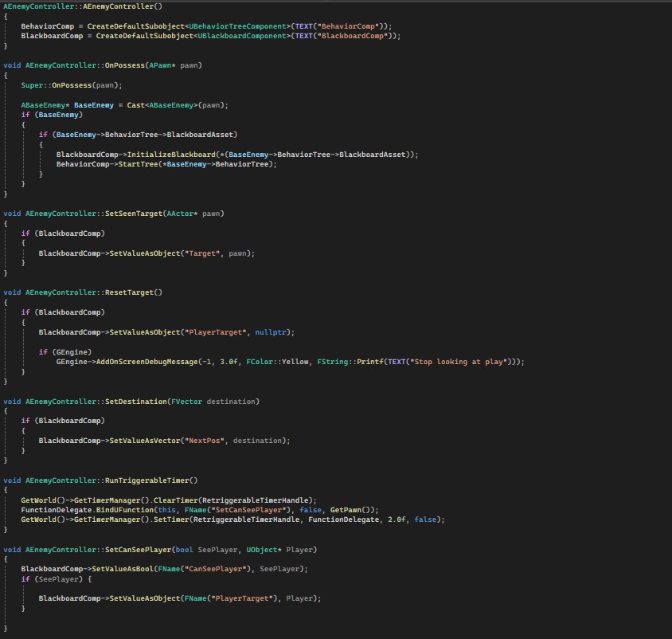The width and height of the screenshot is (672, 639).
Task: Click the "BehaviorComp" string literal
Action: [x=347, y=26]
